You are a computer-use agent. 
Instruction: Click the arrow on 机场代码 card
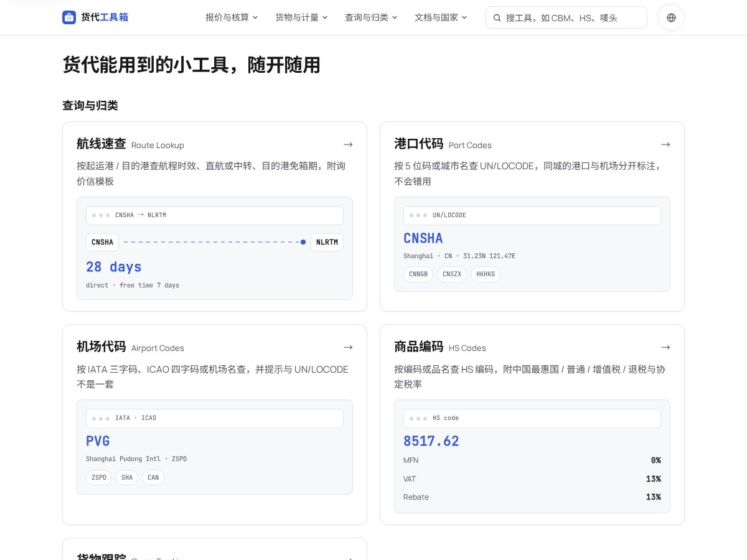click(348, 347)
